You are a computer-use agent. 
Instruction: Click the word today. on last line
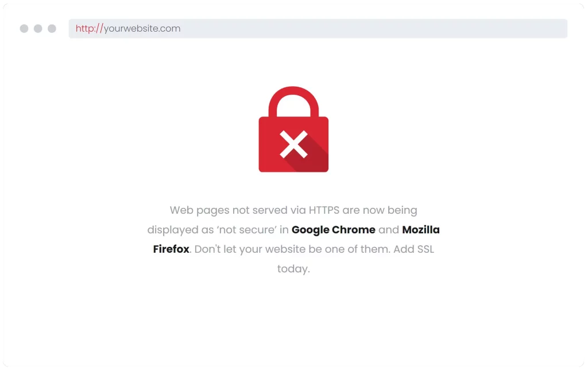pyautogui.click(x=293, y=269)
